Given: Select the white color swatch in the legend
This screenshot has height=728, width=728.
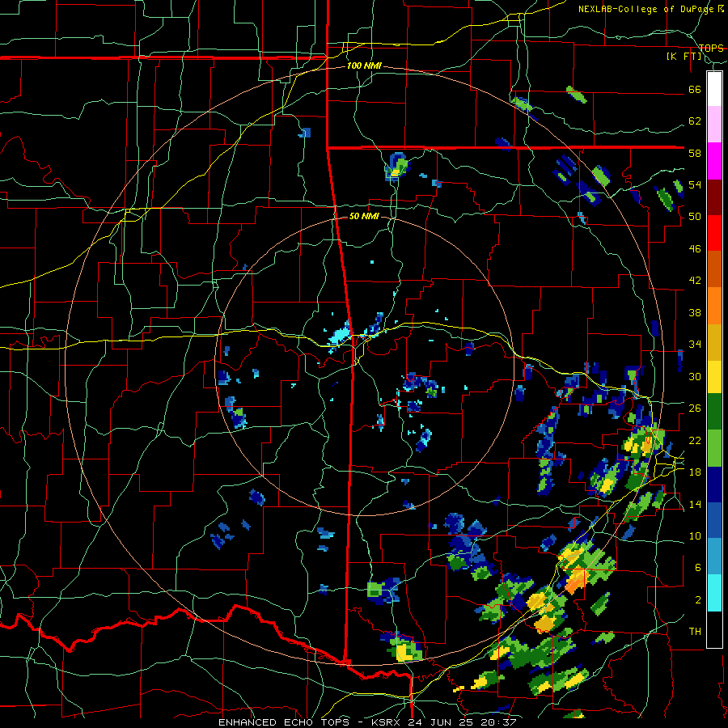Looking at the screenshot, I should click(x=714, y=89).
